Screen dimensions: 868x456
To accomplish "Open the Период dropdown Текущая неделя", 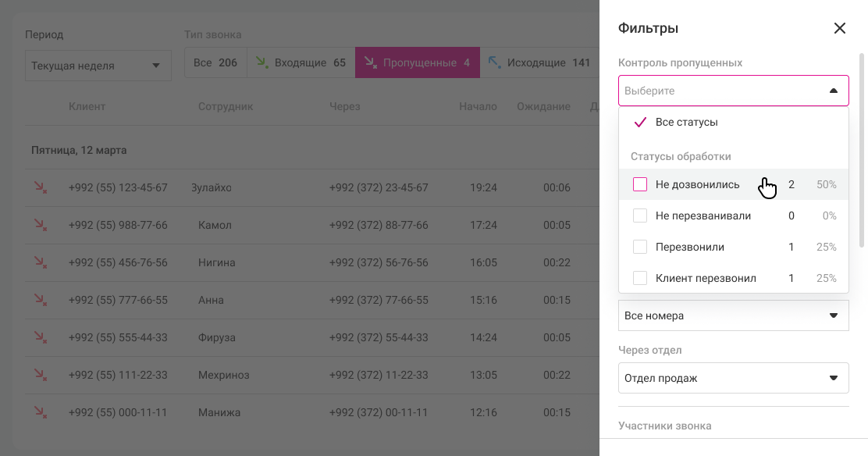I will [x=98, y=66].
